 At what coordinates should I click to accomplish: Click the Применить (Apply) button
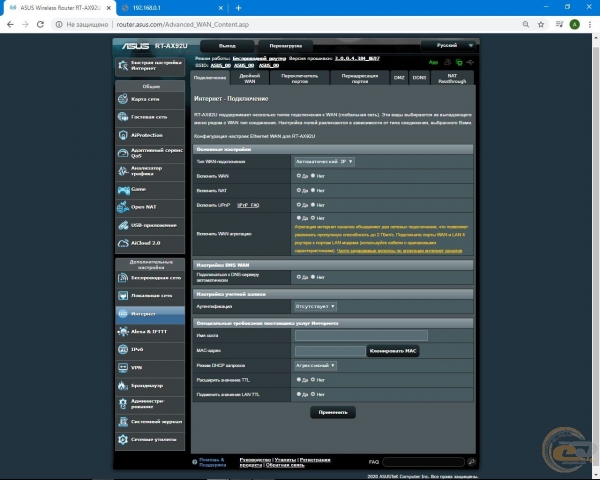coord(333,412)
